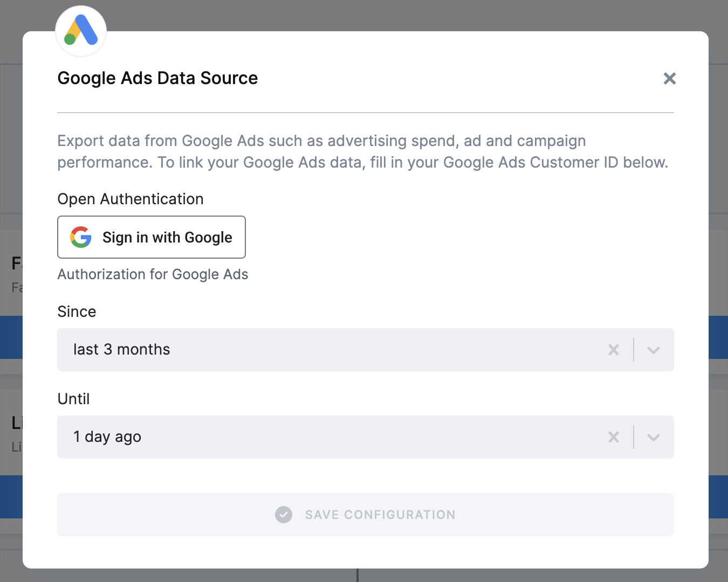Click the checkmark icon in Save Configuration
Viewport: 728px width, 582px height.
pos(284,515)
